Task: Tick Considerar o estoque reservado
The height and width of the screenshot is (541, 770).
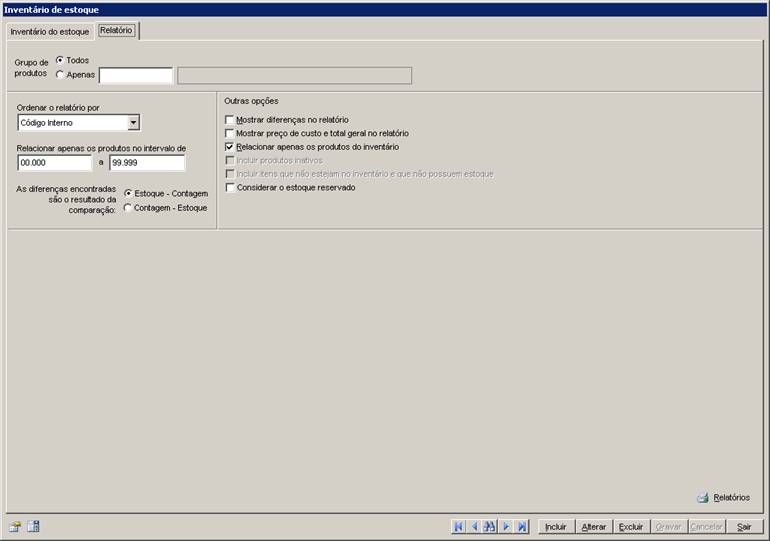Action: [x=229, y=188]
